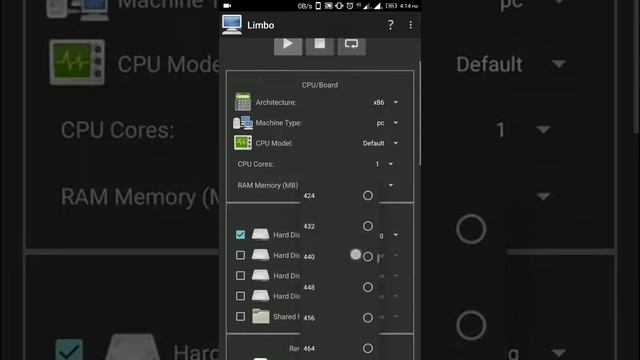Stop the virtual machine with square button
The width and height of the screenshot is (640, 360).
(320, 45)
